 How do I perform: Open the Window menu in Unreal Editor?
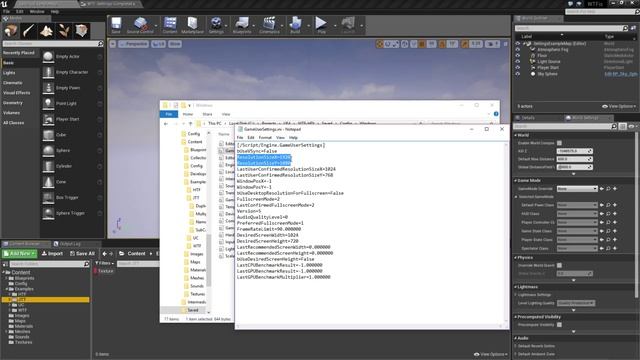[37, 11]
